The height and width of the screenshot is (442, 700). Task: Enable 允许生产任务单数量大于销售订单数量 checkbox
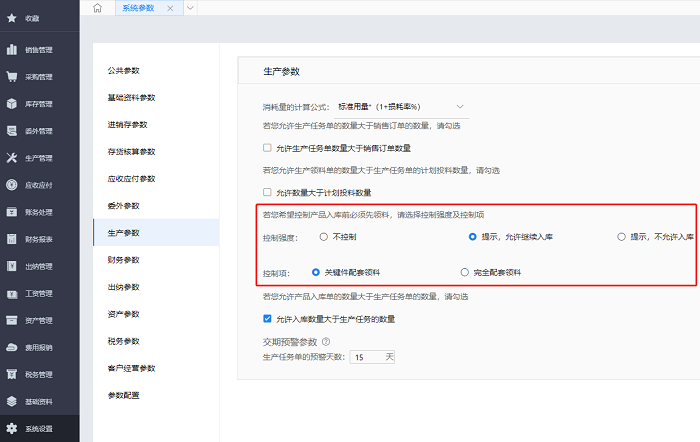[x=267, y=147]
